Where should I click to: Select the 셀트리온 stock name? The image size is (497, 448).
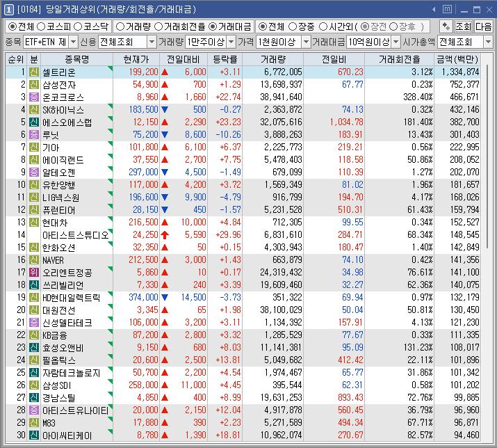(x=59, y=72)
